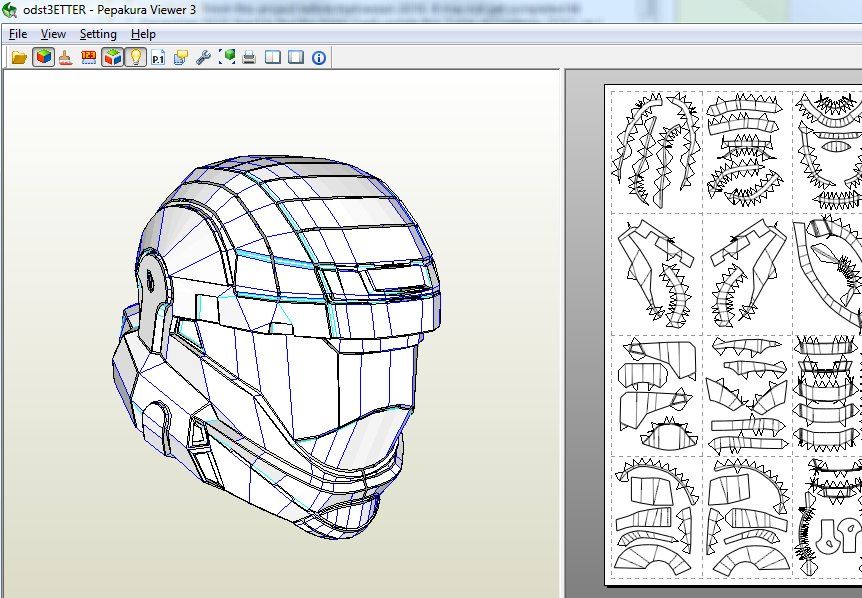Open the File menu
This screenshot has height=598, width=862.
click(17, 34)
